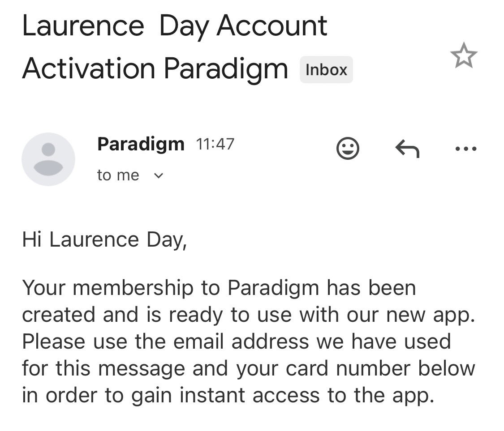Screen dimensions: 504x431
Task: Tap the words 'new app' in body
Action: point(431,315)
